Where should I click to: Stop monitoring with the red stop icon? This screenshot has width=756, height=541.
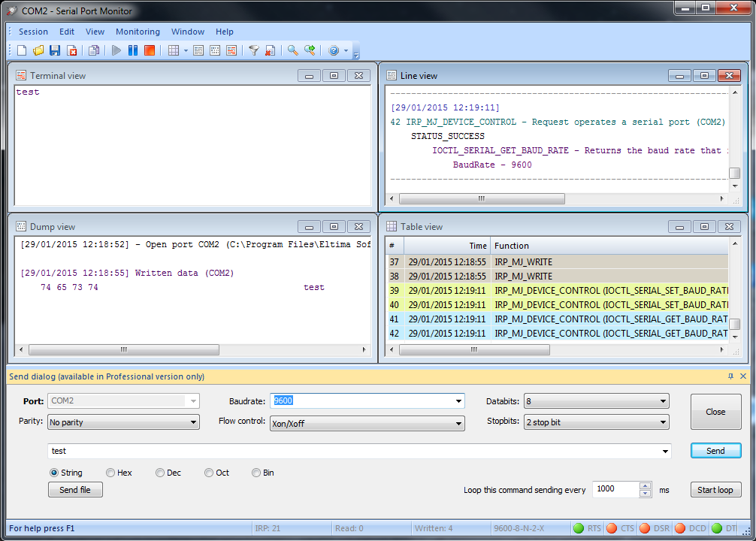149,50
